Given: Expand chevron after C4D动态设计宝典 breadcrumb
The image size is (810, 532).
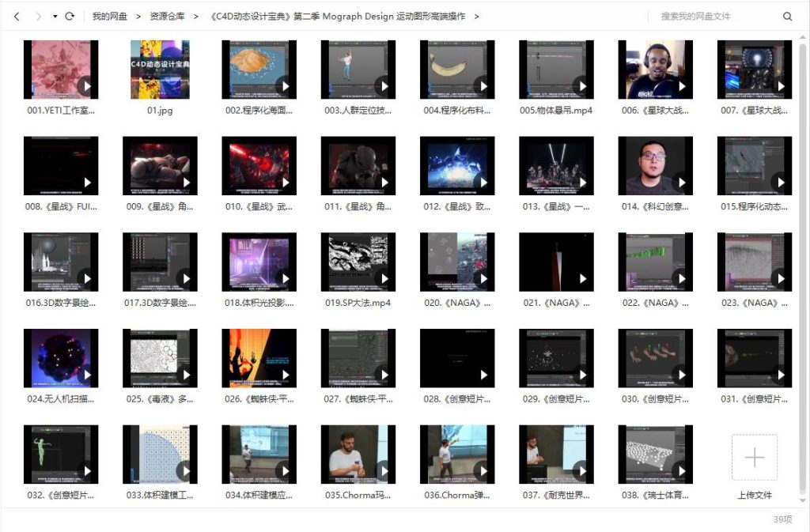Looking at the screenshot, I should coord(476,16).
